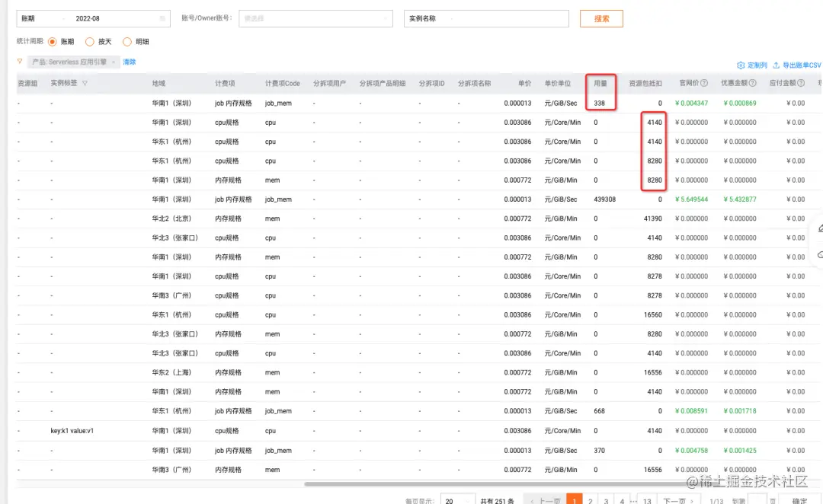The width and height of the screenshot is (823, 504).
Task: Open 定制列 customize columns link
Action: 757,65
